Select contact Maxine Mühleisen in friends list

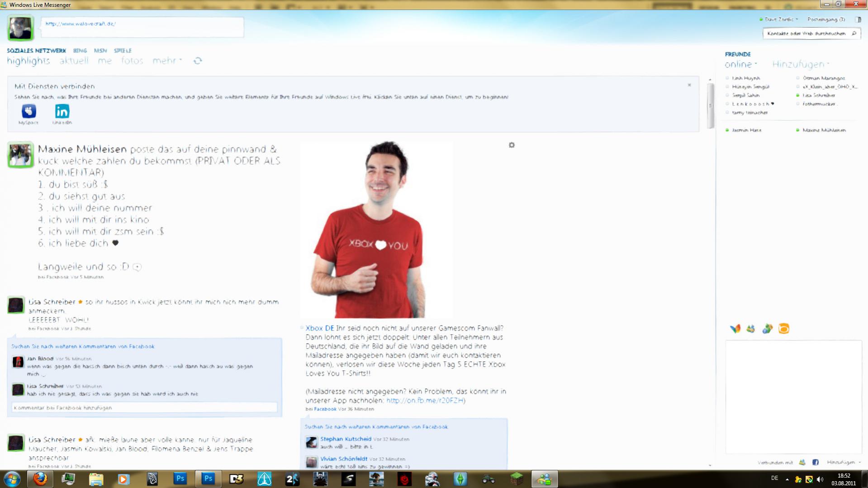[824, 130]
